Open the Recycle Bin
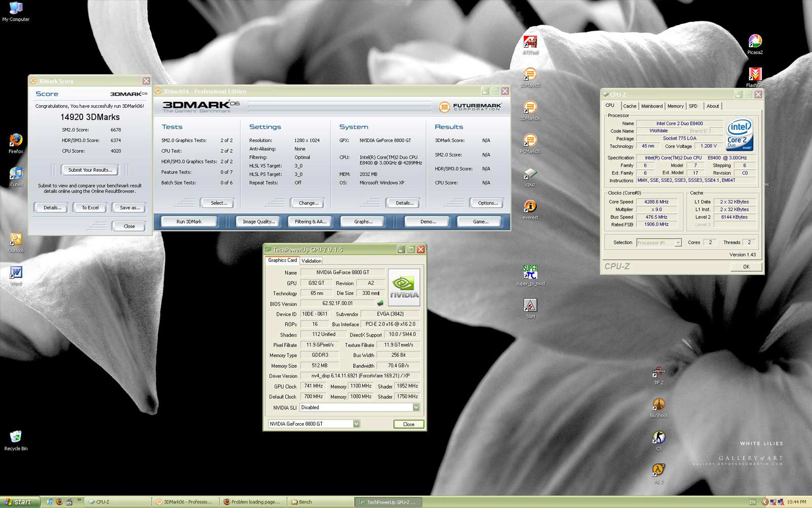The height and width of the screenshot is (508, 812). coord(16,440)
